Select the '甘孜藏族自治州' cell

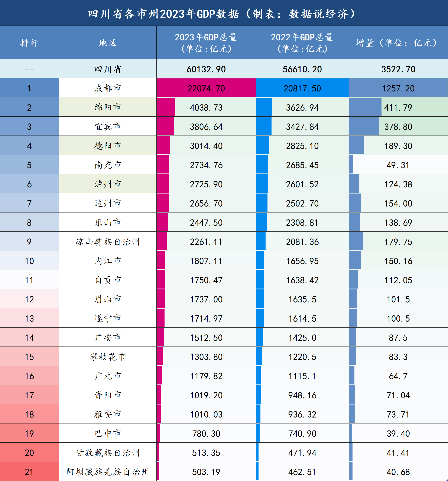coord(107,453)
